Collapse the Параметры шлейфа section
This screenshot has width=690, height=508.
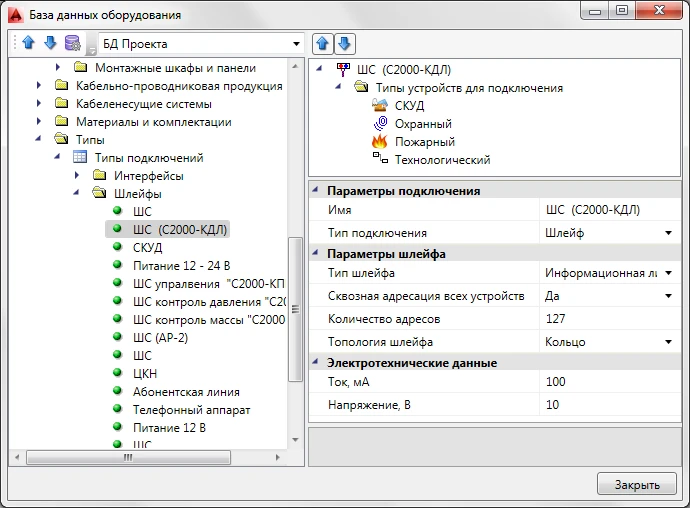pyautogui.click(x=316, y=253)
